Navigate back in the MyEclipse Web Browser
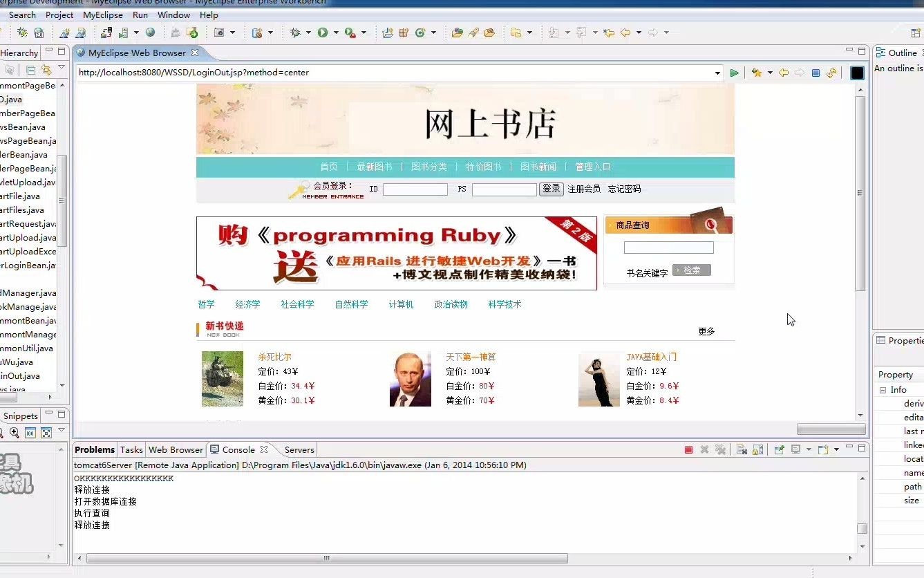Image resolution: width=924 pixels, height=578 pixels. [x=784, y=73]
